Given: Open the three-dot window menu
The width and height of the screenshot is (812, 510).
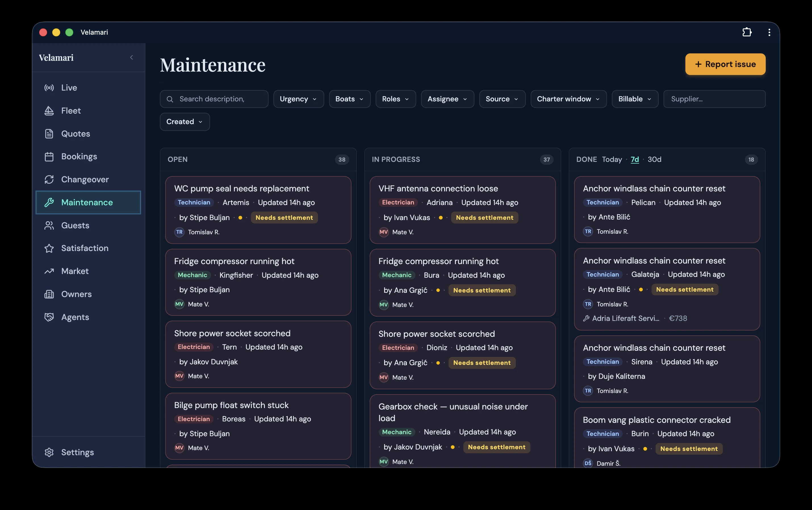Looking at the screenshot, I should tap(769, 32).
